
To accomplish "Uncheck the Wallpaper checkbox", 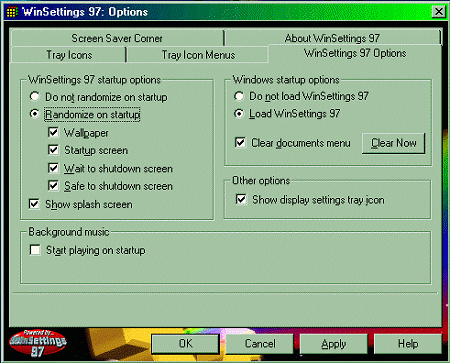I will (53, 132).
